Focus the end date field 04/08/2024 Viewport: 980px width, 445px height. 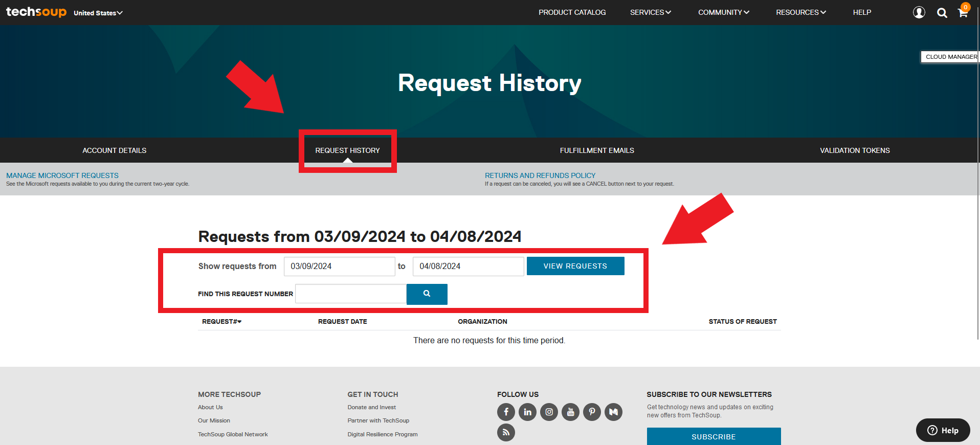(469, 266)
